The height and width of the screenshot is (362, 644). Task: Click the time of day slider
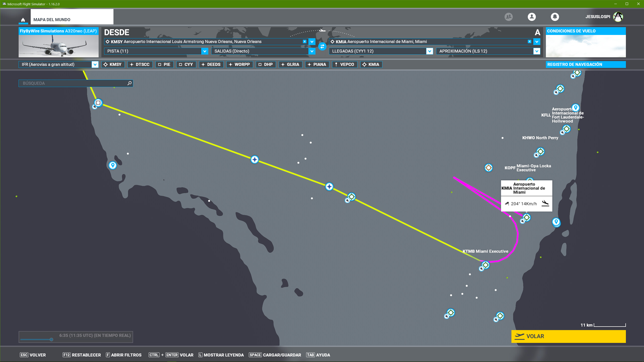pyautogui.click(x=51, y=340)
